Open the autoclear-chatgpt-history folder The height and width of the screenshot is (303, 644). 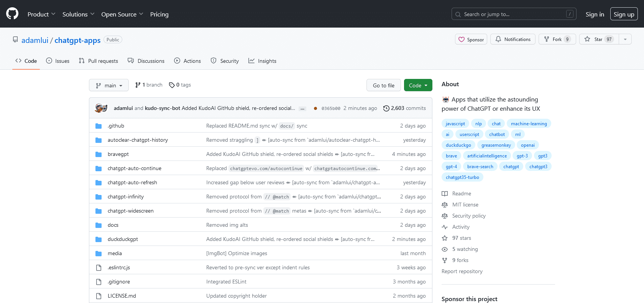pyautogui.click(x=138, y=140)
